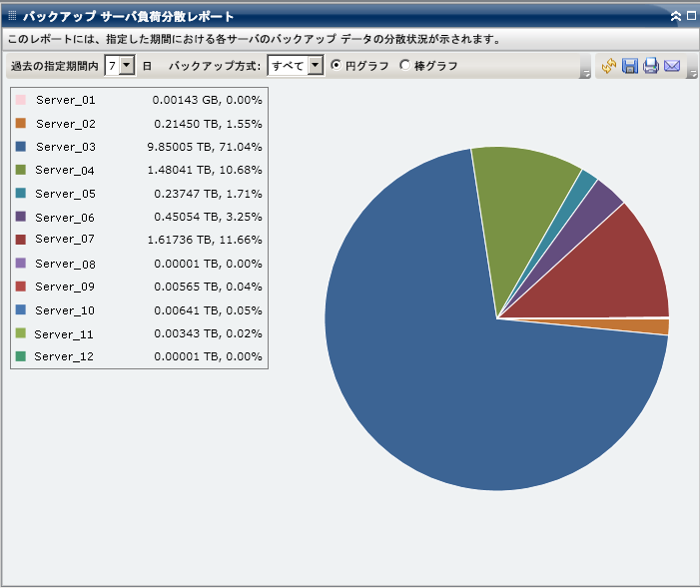Viewport: 700px width, 588px height.
Task: Click the Server_10 blue legend swatch
Action: click(x=21, y=309)
